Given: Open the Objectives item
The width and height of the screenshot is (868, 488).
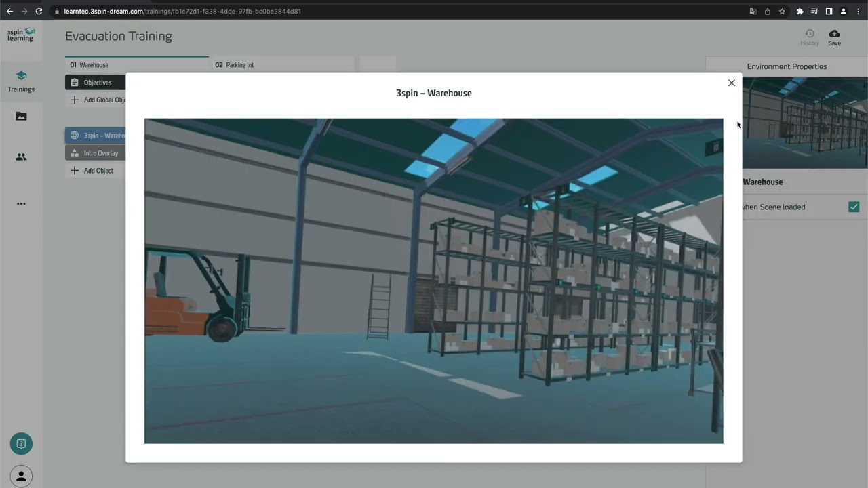Looking at the screenshot, I should point(96,83).
